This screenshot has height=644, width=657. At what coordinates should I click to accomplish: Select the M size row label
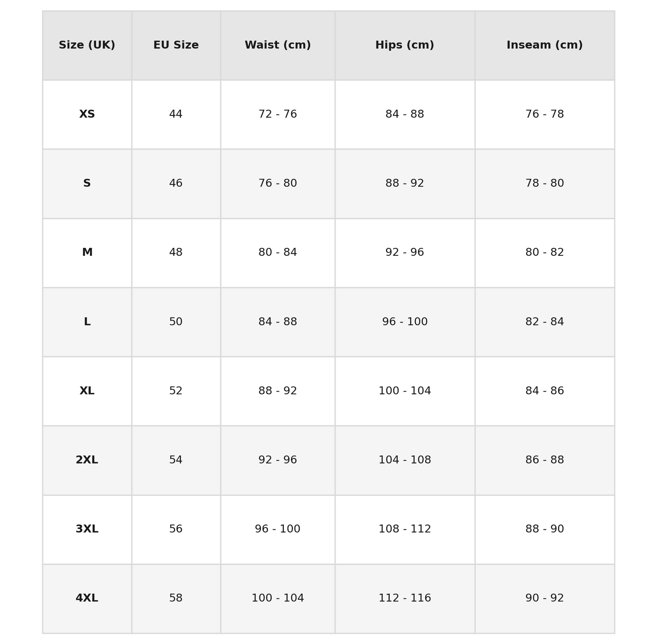(x=87, y=253)
